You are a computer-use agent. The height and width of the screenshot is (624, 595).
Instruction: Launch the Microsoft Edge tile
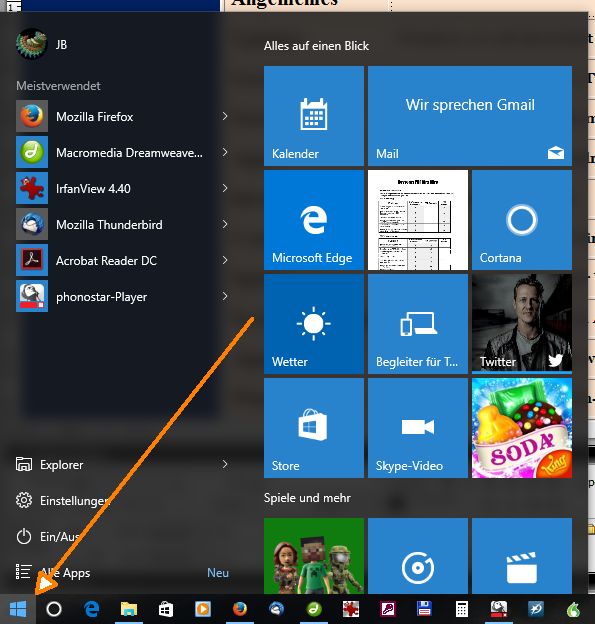(x=314, y=220)
